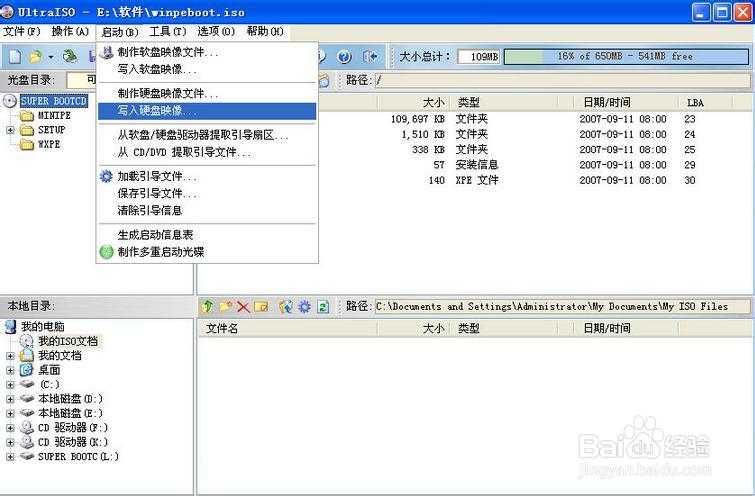The height and width of the screenshot is (496, 755).
Task: Expand the SETUP folder node
Action: point(10,130)
